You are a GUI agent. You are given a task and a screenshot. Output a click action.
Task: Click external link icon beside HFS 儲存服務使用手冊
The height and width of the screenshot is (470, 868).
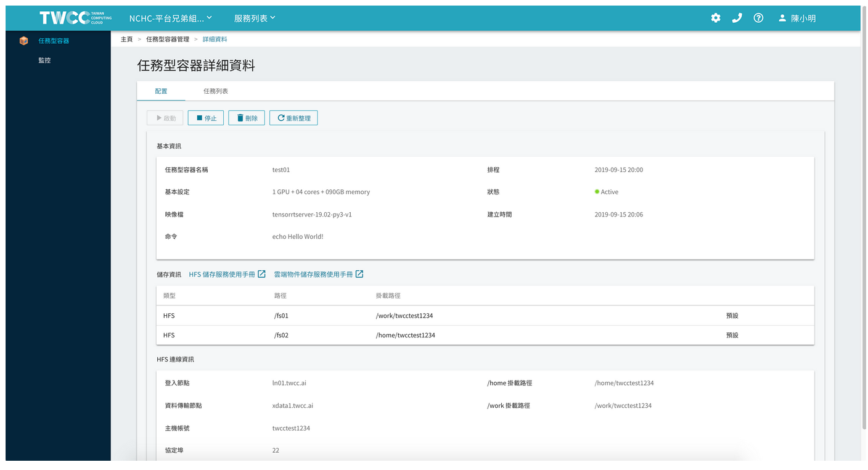261,274
